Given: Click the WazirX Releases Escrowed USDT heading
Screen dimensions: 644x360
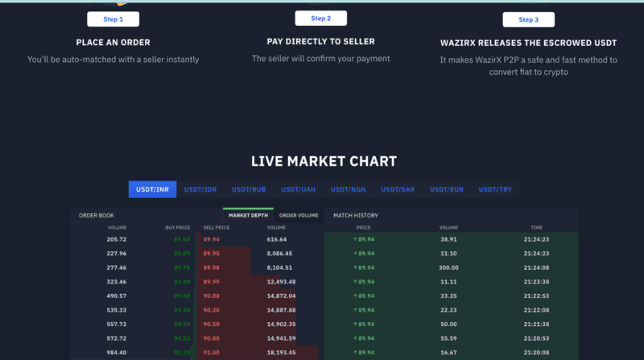Looking at the screenshot, I should click(529, 43).
